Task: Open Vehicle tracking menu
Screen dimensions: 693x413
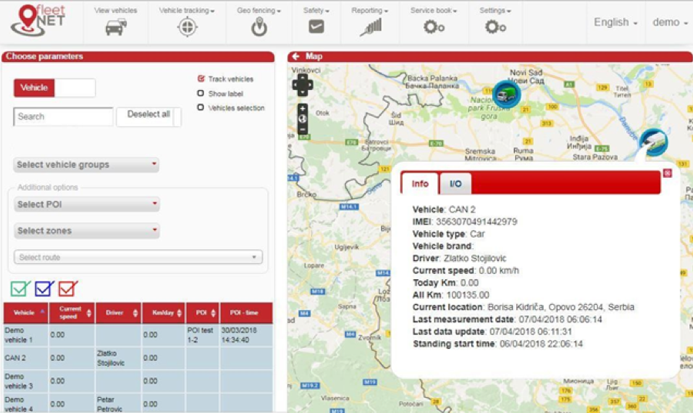Action: pos(187,10)
